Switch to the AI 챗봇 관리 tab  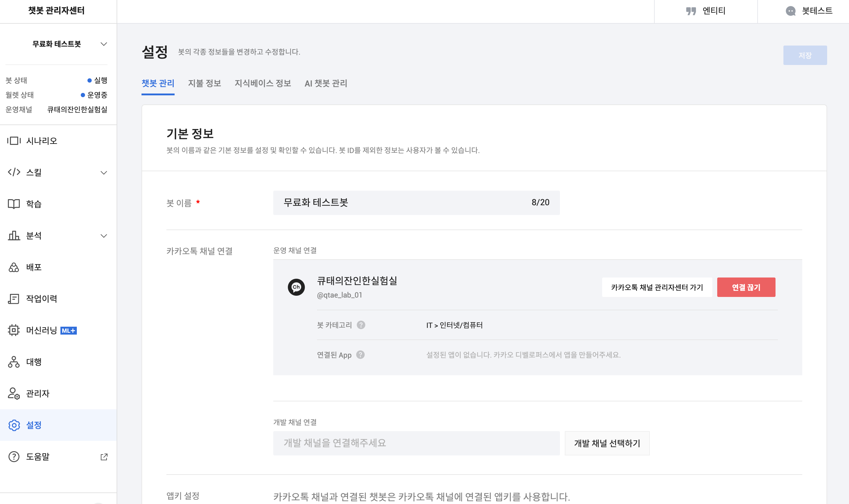[326, 83]
